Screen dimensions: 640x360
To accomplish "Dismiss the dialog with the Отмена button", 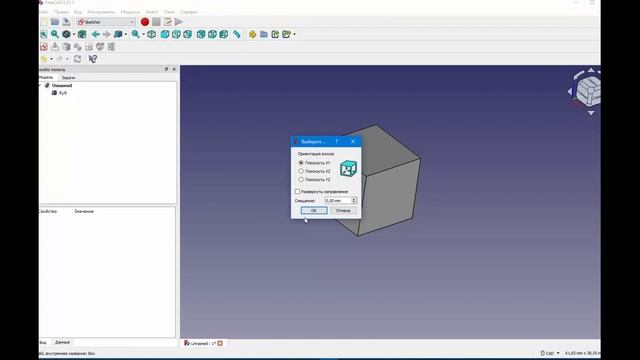I will (343, 211).
